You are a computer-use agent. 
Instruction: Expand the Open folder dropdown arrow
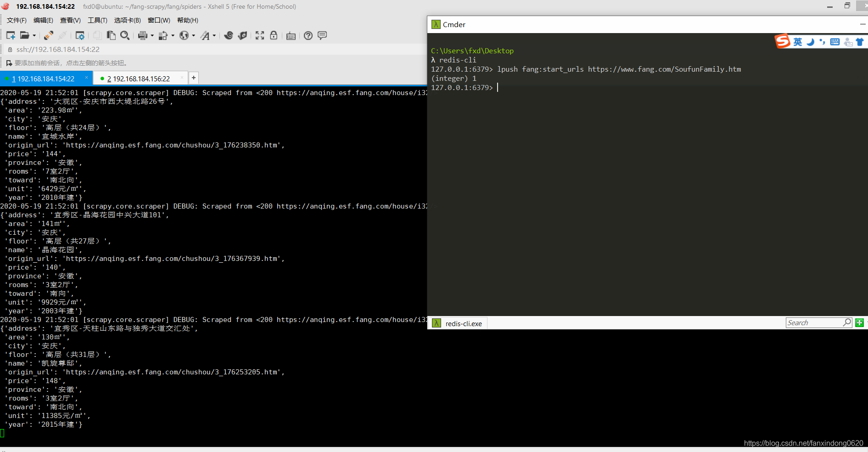[34, 36]
